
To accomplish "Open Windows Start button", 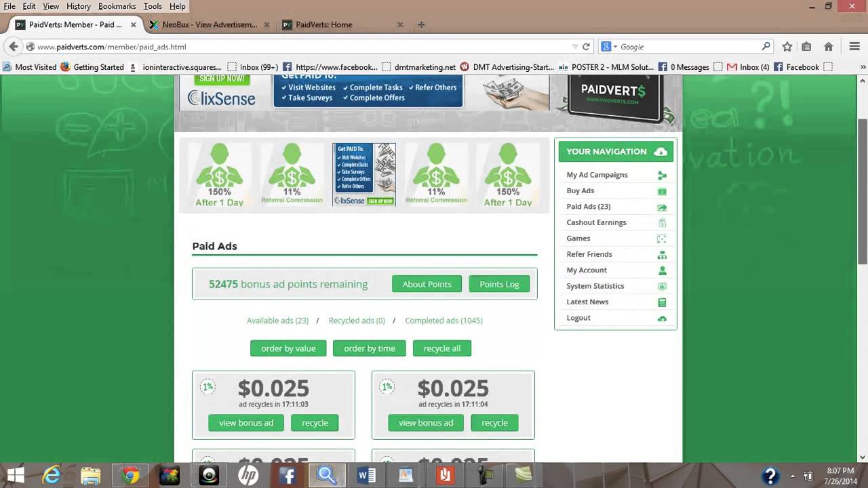I will click(x=15, y=475).
